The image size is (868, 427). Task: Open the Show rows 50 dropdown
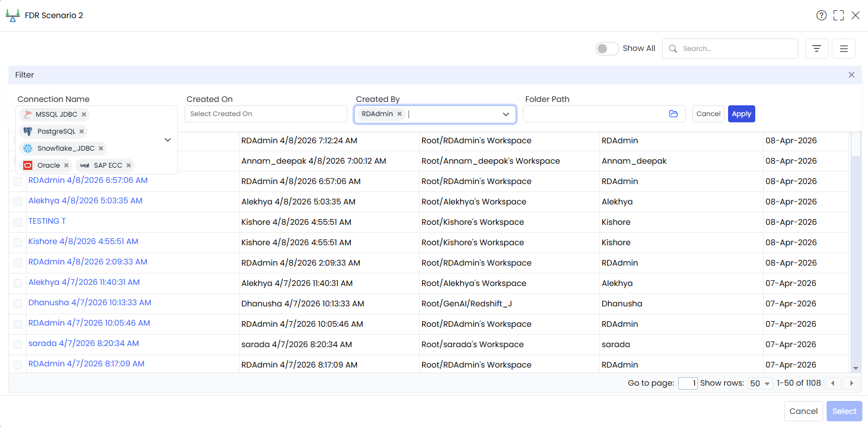click(760, 383)
